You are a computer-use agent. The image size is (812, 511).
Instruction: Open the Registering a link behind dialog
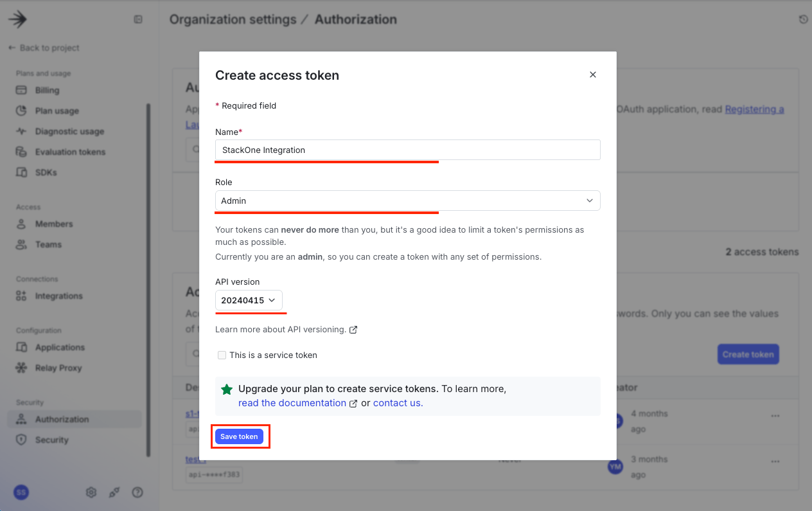click(754, 109)
